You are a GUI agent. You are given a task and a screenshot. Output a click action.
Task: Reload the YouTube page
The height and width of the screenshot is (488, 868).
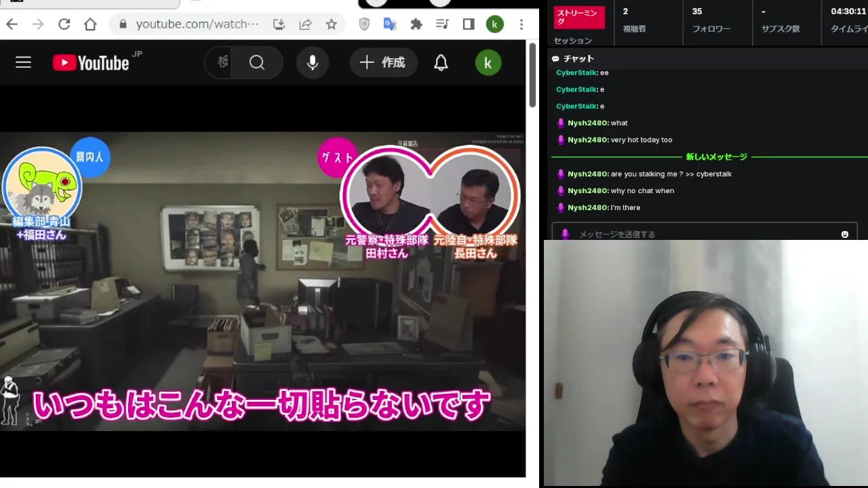coord(64,24)
